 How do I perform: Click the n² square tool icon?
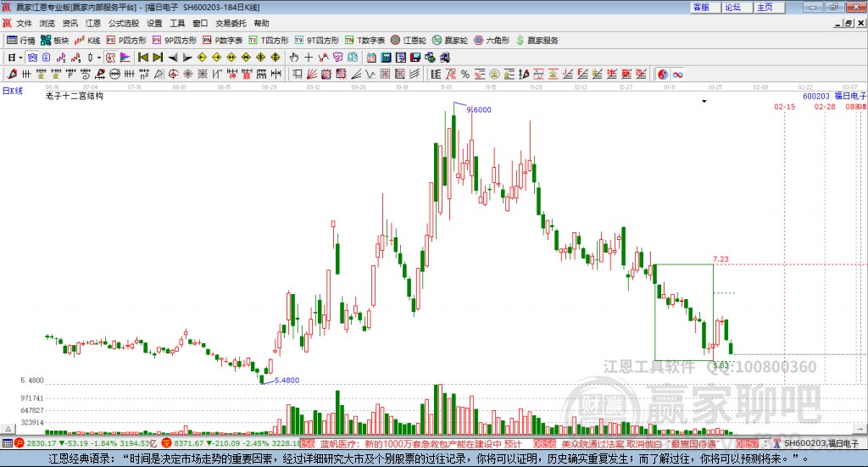click(144, 74)
